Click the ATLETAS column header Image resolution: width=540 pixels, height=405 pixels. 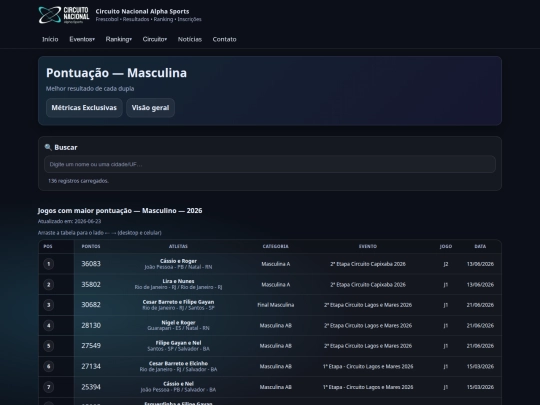pyautogui.click(x=178, y=247)
